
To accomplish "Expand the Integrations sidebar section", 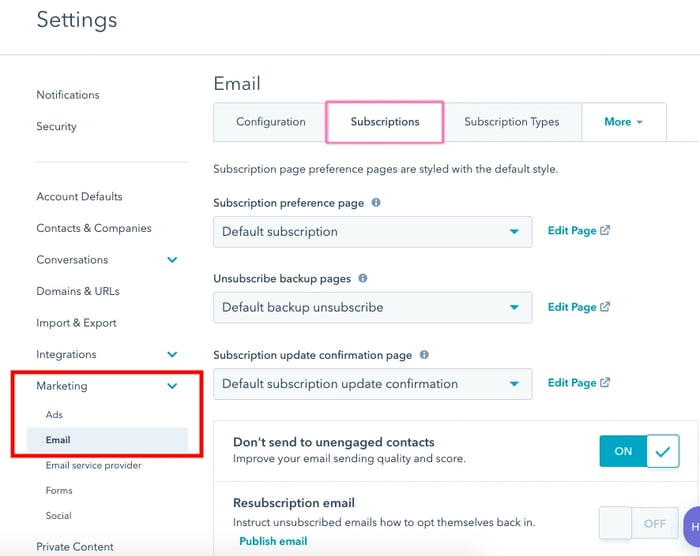I will coord(172,355).
